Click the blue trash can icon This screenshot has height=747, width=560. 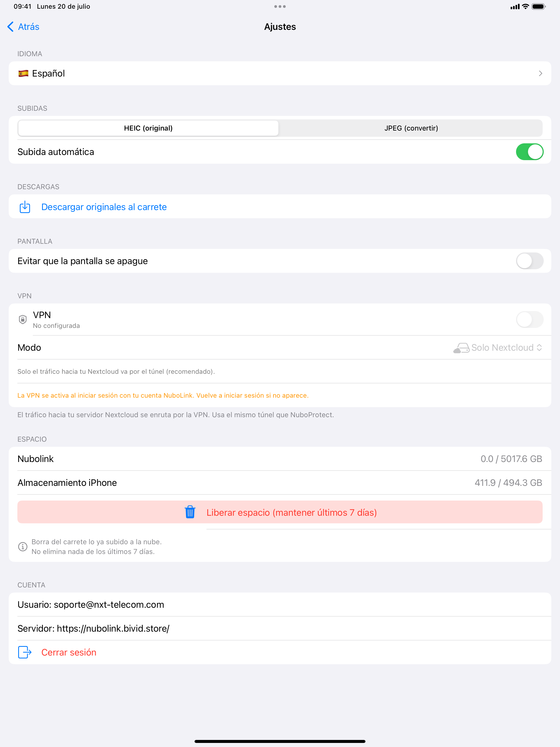click(190, 512)
